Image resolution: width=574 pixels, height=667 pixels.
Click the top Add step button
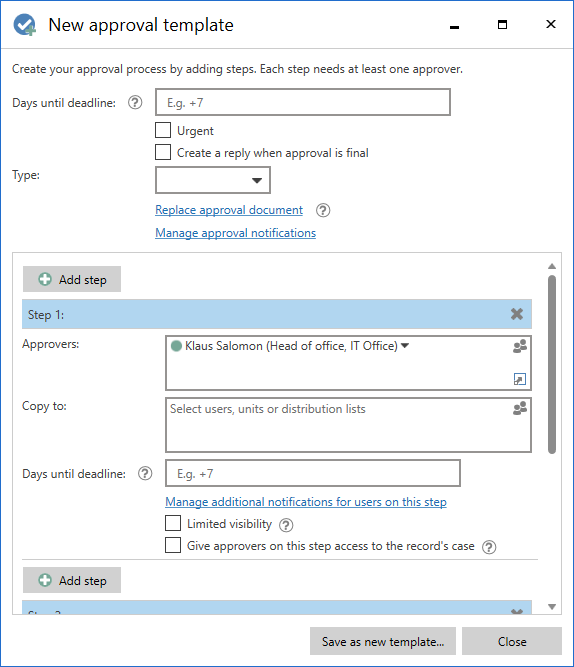pyautogui.click(x=72, y=279)
